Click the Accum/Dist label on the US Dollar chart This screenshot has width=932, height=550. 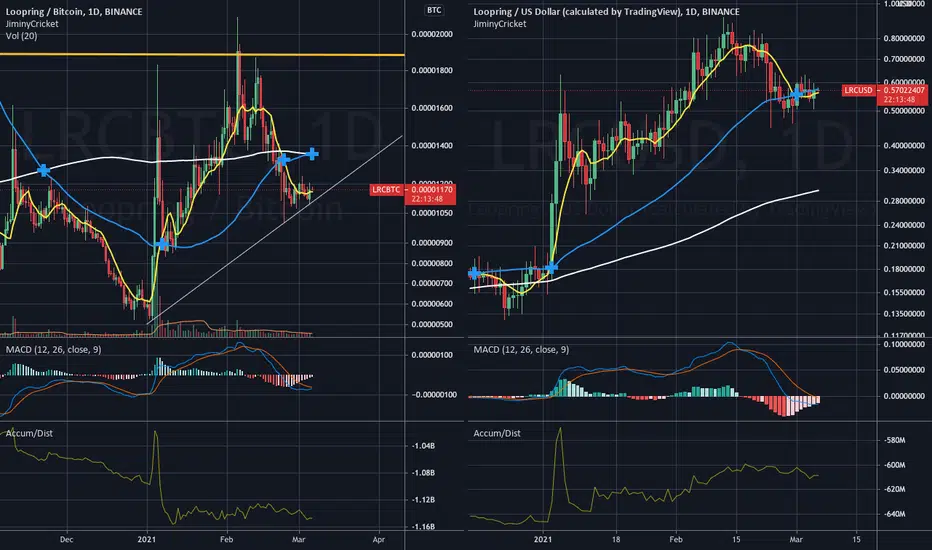(497, 433)
